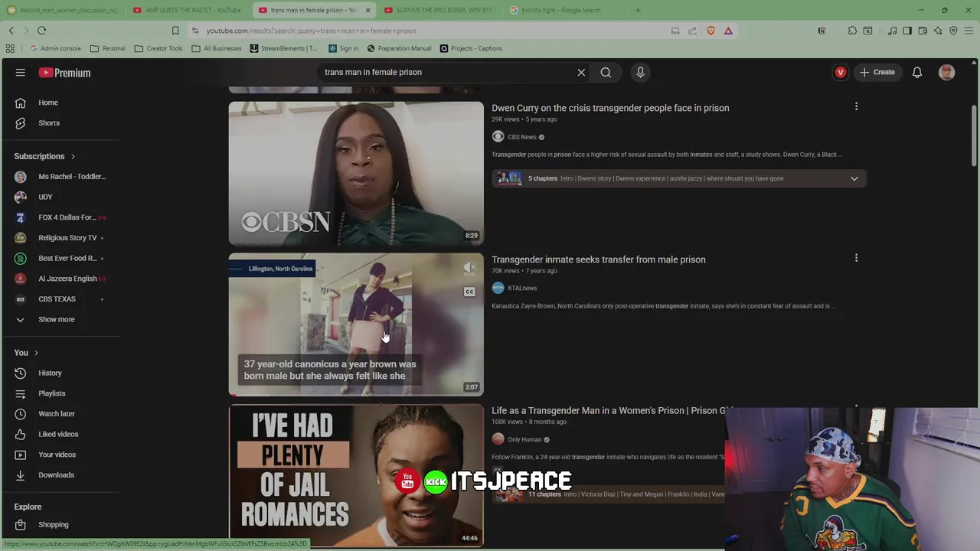Open Best Ever Food R... subscription
Screen dimensions: 980x551
point(61,259)
